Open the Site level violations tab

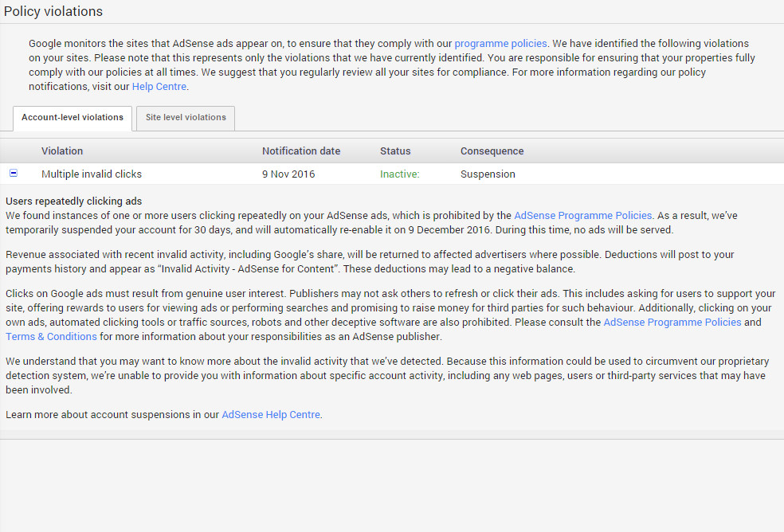tap(186, 118)
